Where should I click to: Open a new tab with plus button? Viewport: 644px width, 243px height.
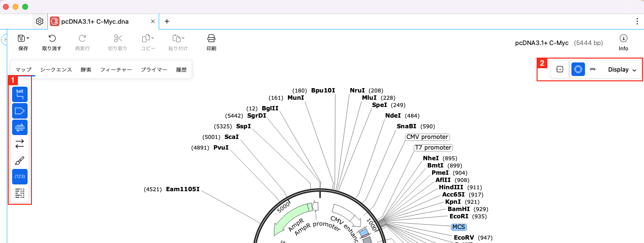pyautogui.click(x=167, y=21)
